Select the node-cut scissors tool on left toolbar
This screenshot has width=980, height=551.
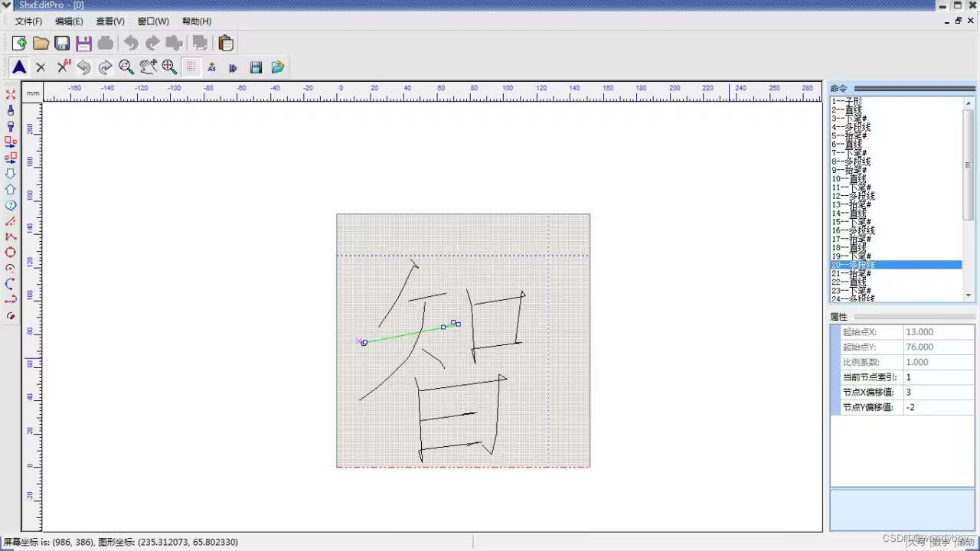(x=11, y=94)
